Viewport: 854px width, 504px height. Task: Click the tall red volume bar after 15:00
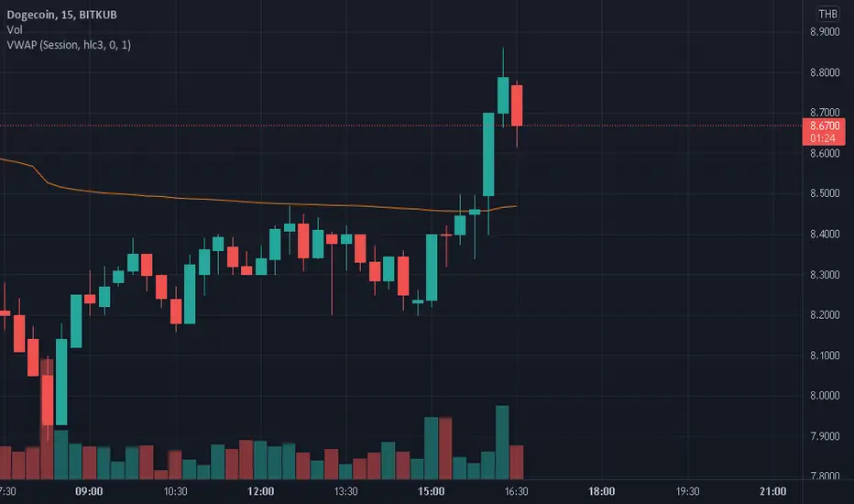(x=445, y=448)
